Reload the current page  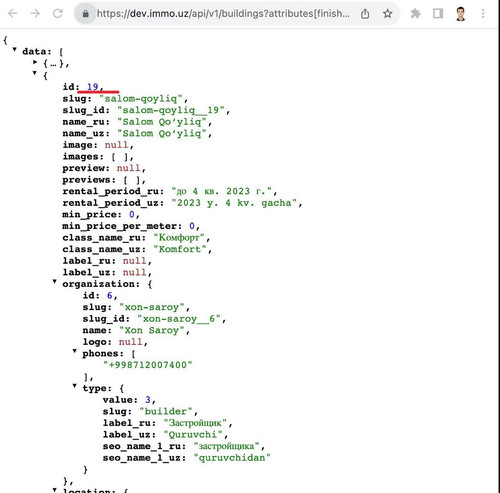tap(58, 14)
